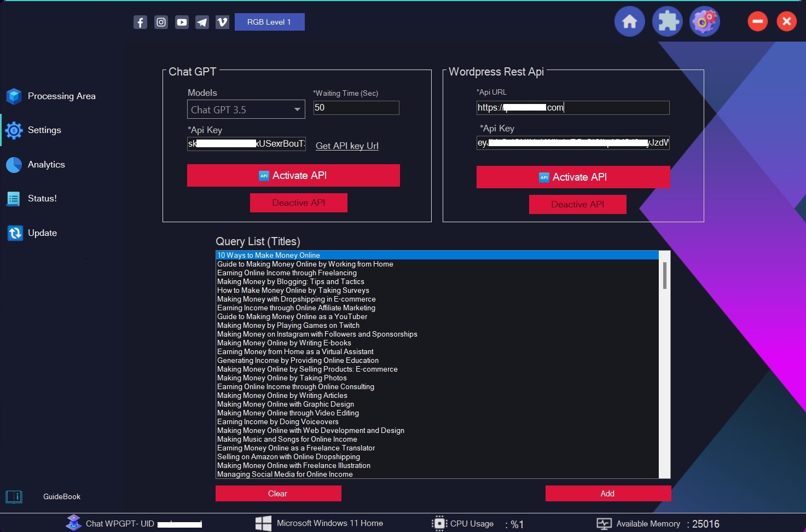Open the gears settings icon at top right
The width and height of the screenshot is (806, 532).
pyautogui.click(x=705, y=21)
